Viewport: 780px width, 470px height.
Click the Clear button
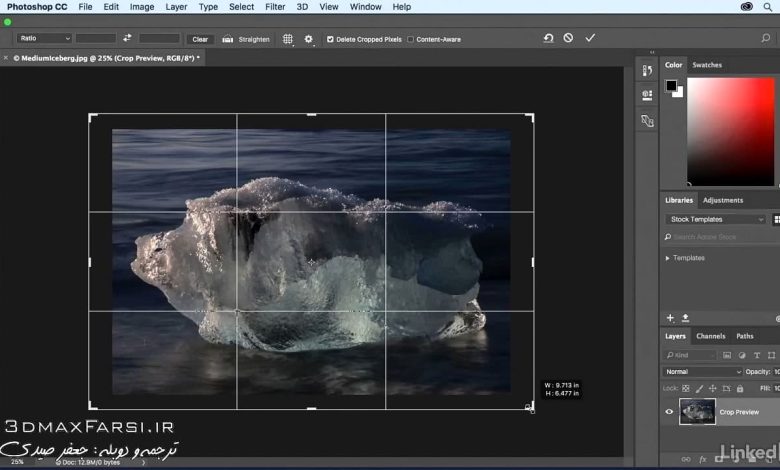pyautogui.click(x=200, y=39)
